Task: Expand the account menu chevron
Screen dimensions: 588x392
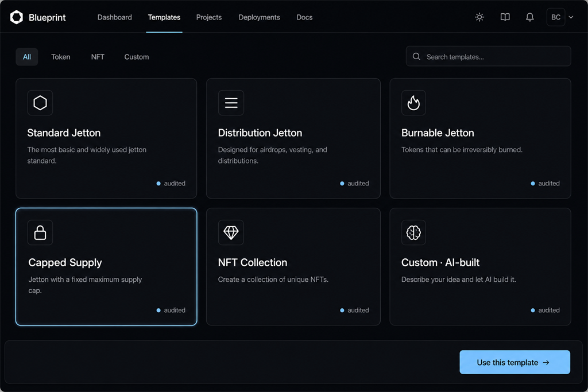Action: (571, 17)
